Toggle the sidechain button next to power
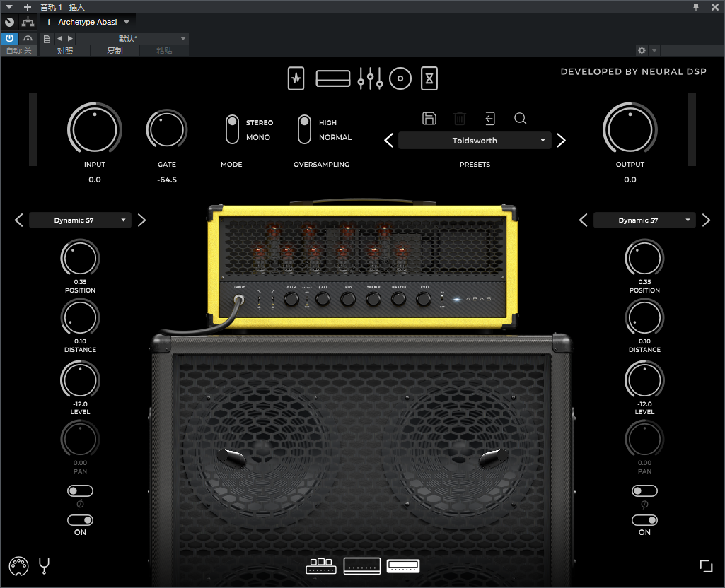Screen dimensions: 725x588 pos(28,38)
